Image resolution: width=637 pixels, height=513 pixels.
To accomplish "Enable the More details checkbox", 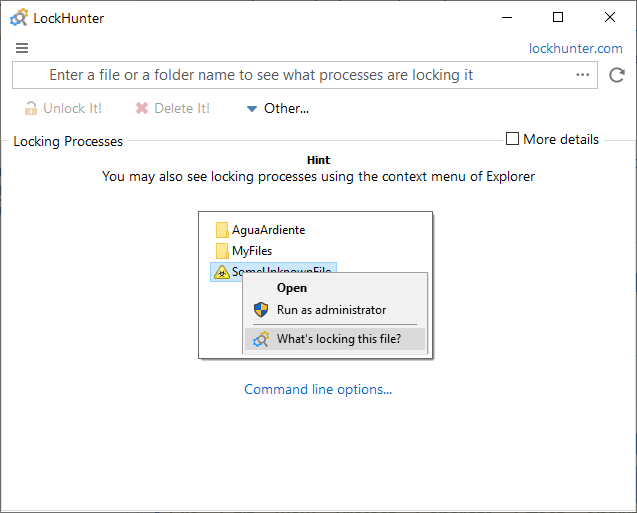I will (512, 139).
